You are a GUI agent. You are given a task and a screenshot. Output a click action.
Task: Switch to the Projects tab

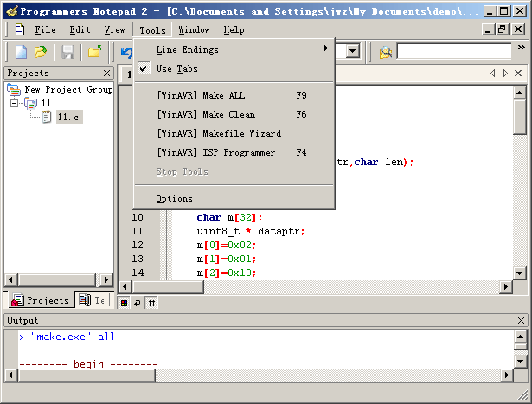click(40, 300)
